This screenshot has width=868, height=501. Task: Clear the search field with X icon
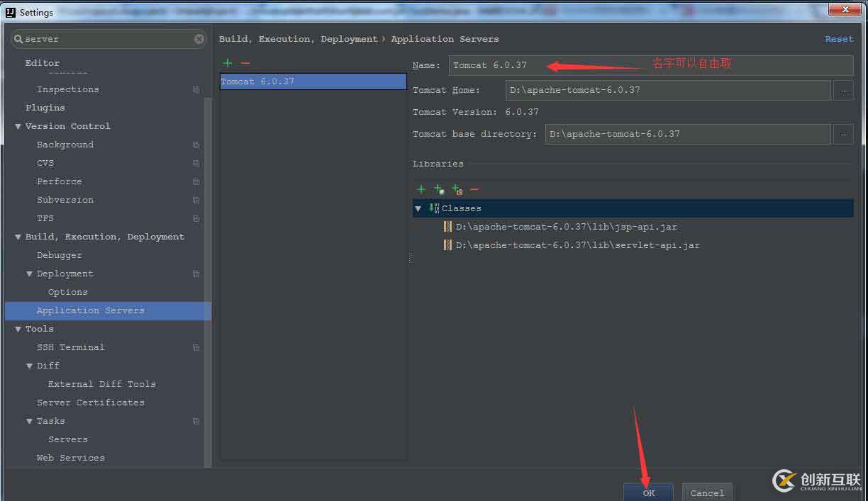point(199,39)
